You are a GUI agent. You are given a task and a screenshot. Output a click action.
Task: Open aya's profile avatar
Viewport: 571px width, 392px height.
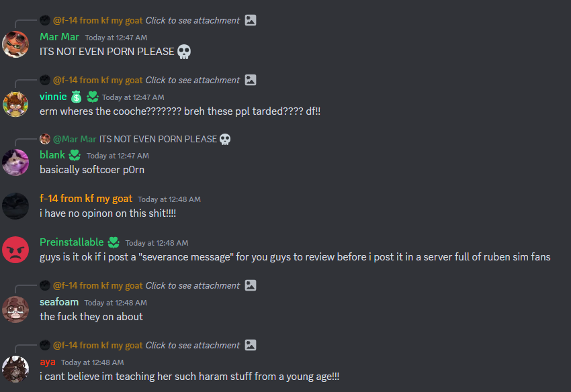click(15, 369)
